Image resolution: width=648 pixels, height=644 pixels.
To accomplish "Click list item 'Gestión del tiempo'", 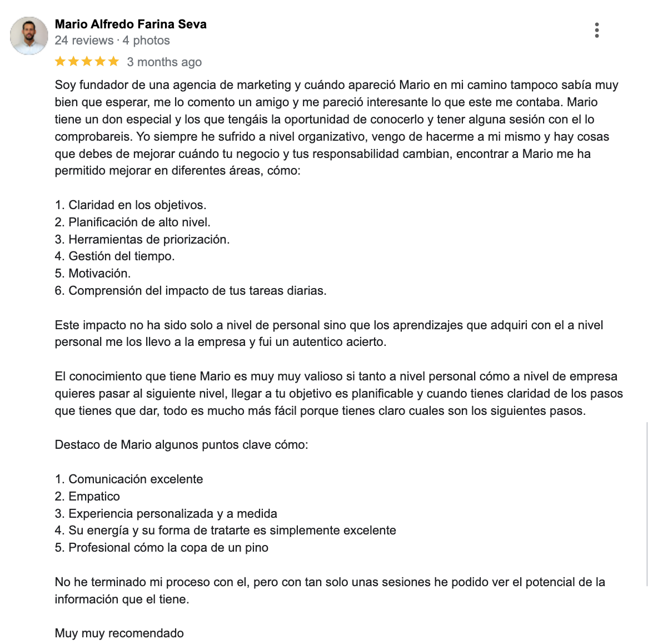I will [115, 256].
